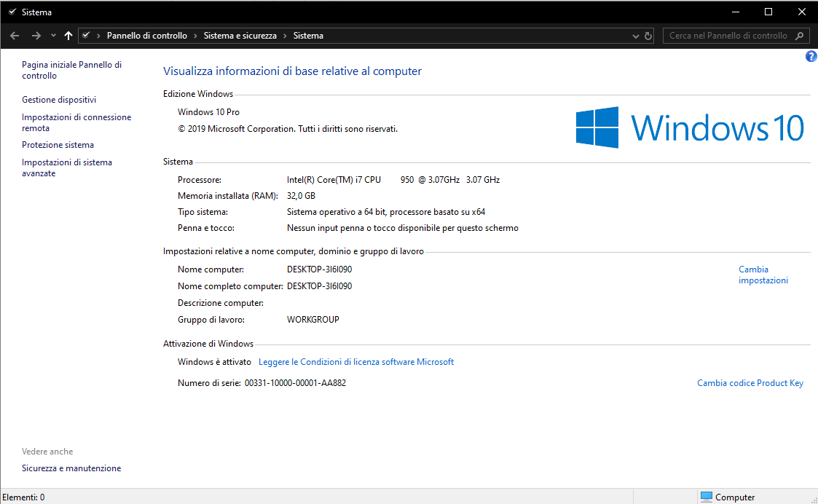Click the Vedere anche label
The width and height of the screenshot is (818, 504).
47,452
